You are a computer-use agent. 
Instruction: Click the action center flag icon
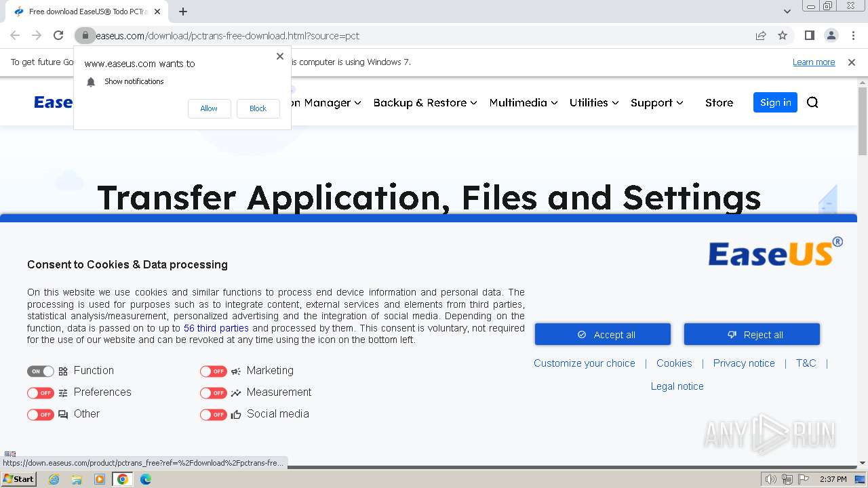[804, 479]
